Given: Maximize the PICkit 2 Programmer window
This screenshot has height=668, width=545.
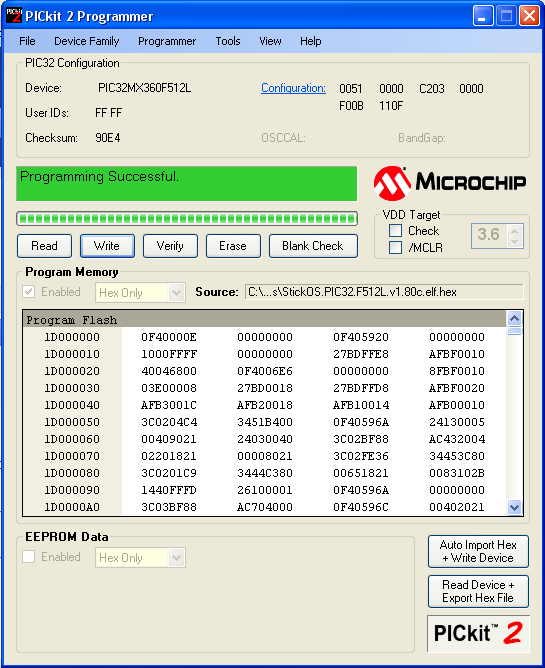Looking at the screenshot, I should 506,16.
